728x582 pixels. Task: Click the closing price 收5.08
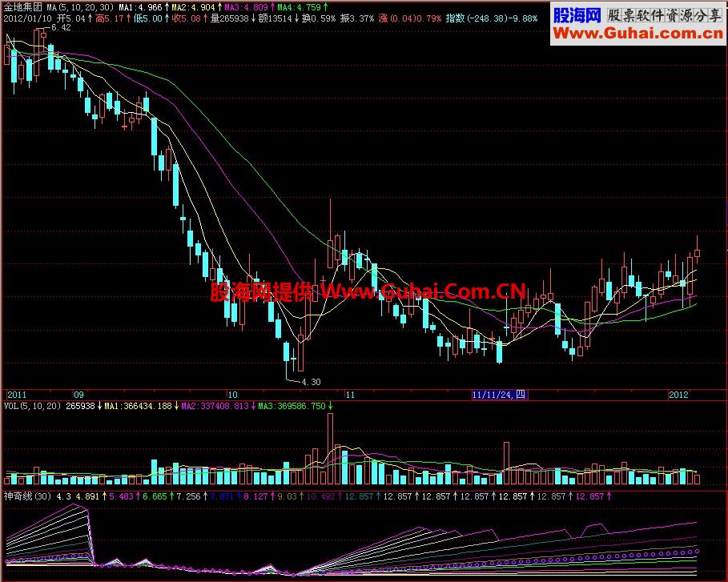pos(187,18)
